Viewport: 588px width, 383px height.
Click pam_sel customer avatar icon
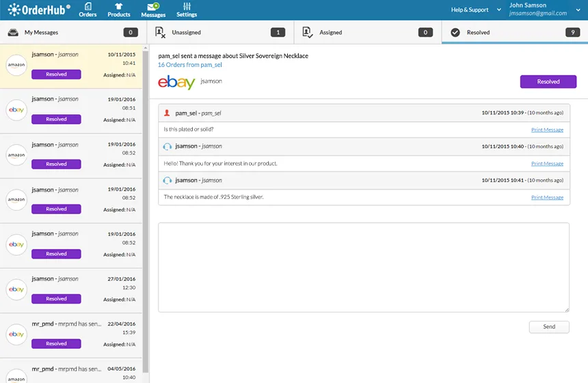click(167, 113)
